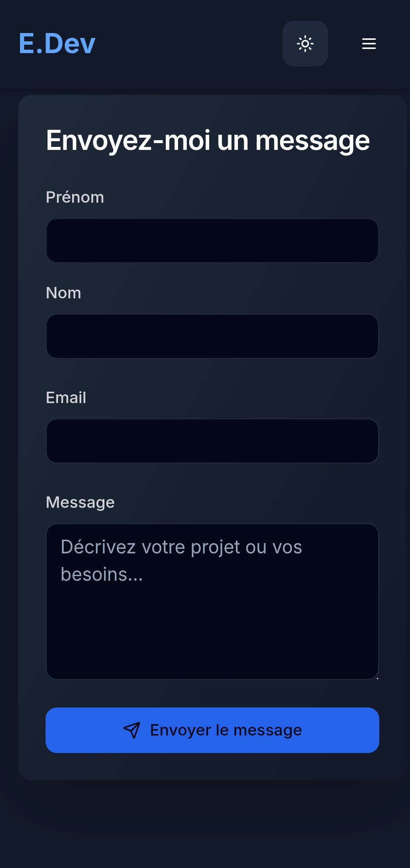Select the Email input box

tap(212, 441)
